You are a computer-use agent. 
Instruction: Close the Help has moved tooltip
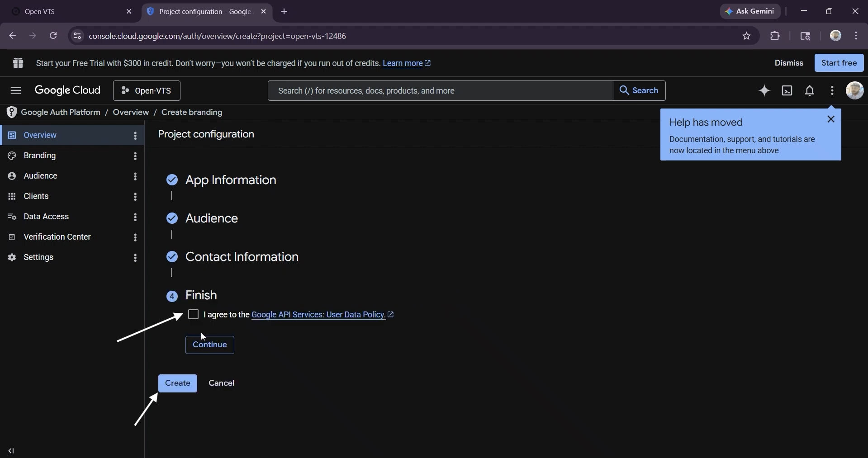click(x=831, y=119)
